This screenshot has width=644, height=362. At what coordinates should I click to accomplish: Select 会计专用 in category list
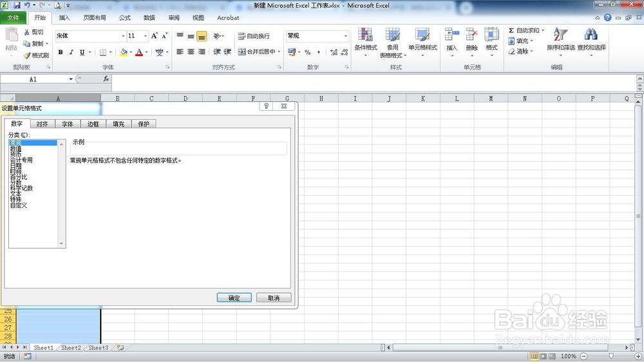click(21, 160)
